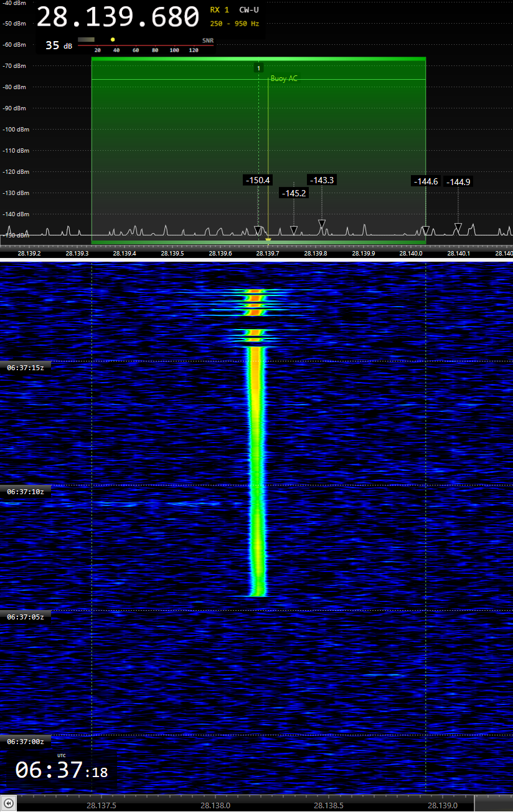
Task: Click the gray scroll handle on the bottom frequency bar
Action: [492, 803]
